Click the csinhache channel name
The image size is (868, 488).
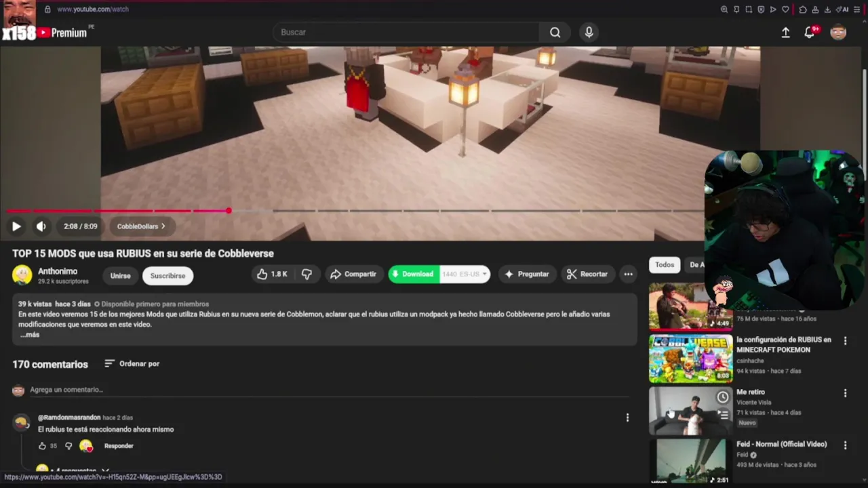coord(749,361)
